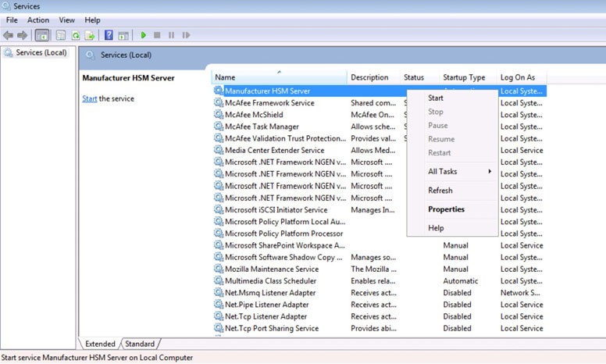Select Microsoft Policy Platform Local Au... service
This screenshot has width=606, height=364.
(x=285, y=221)
